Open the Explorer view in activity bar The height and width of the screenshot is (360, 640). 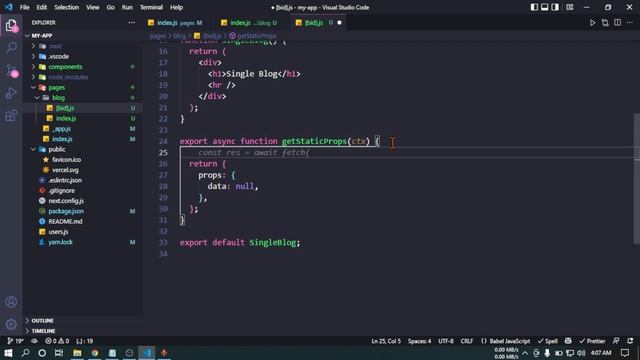click(x=11, y=26)
